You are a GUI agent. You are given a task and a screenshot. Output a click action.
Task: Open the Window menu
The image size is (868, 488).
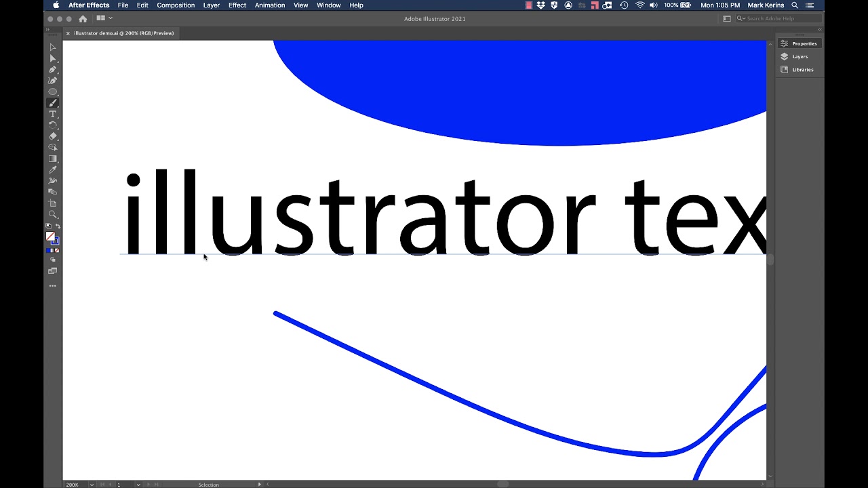point(329,5)
